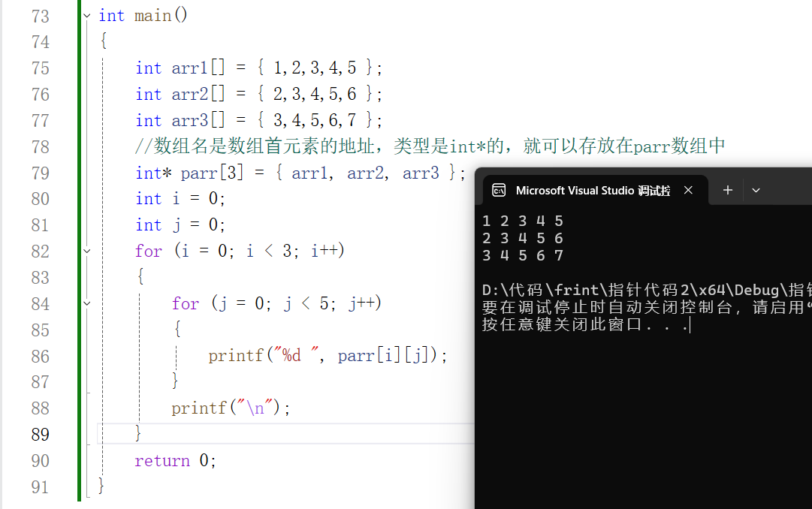Click the 'return 0;' statement
Viewport: 812px width, 509px height.
pyautogui.click(x=176, y=460)
